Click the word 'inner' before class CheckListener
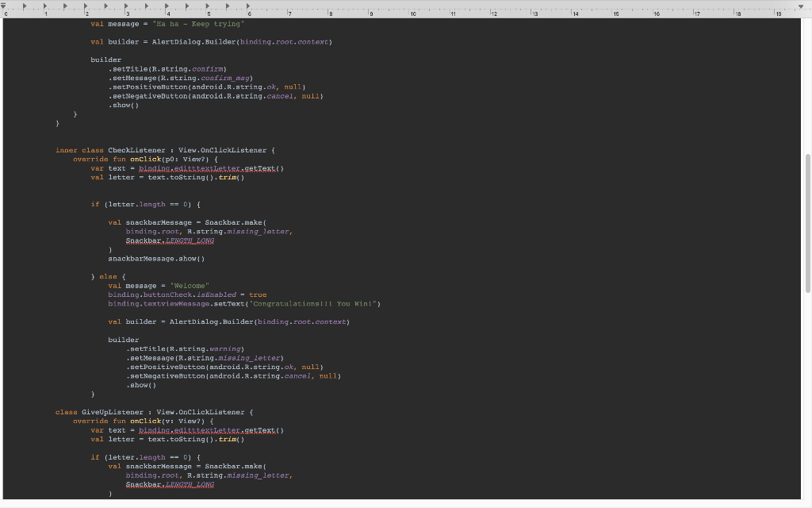Image resolution: width=812 pixels, height=508 pixels. (67, 150)
